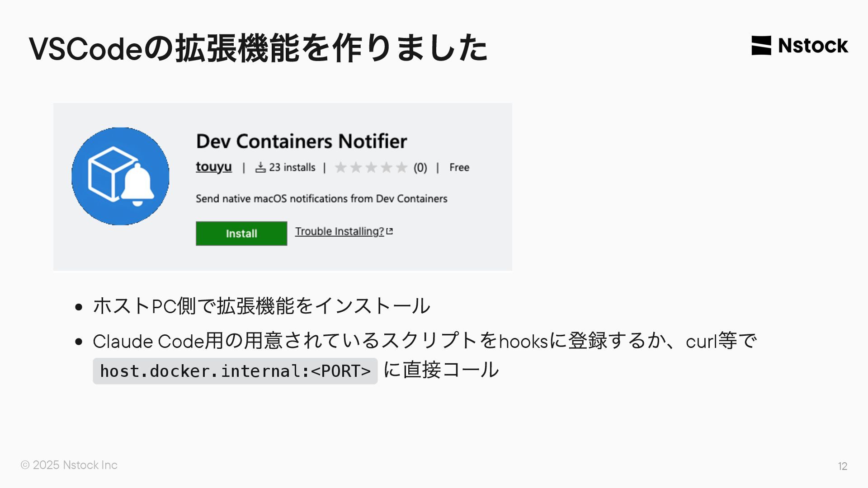Viewport: 868px width, 488px height.
Task: Click the Dev Containers Notifier extension logo
Action: 120,176
